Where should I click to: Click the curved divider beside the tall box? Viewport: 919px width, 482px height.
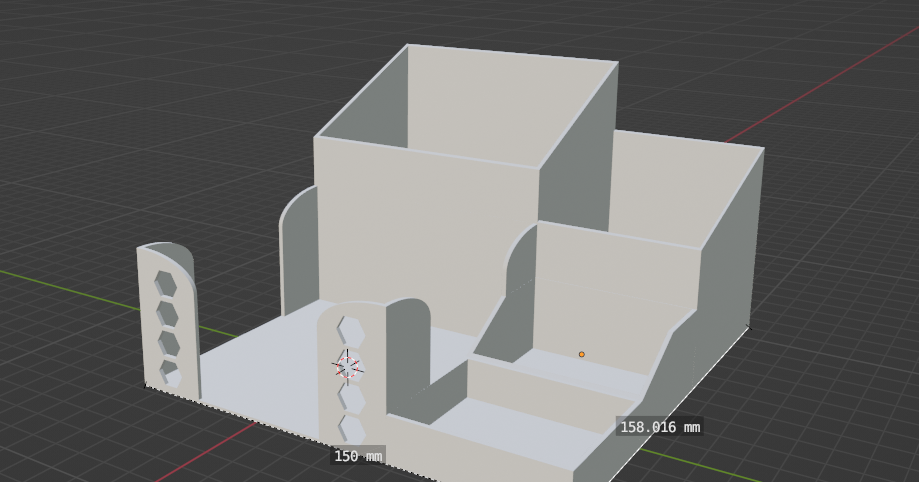coord(298,250)
